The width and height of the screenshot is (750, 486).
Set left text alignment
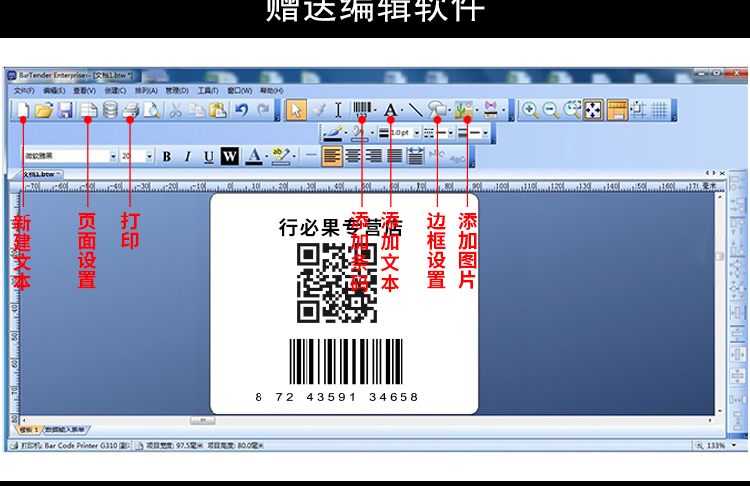pyautogui.click(x=332, y=156)
